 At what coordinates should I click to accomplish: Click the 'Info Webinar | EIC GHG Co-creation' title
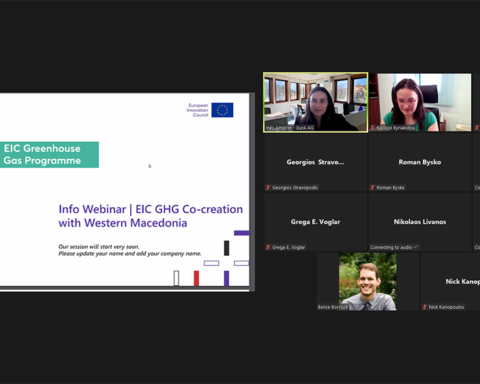coord(151,209)
